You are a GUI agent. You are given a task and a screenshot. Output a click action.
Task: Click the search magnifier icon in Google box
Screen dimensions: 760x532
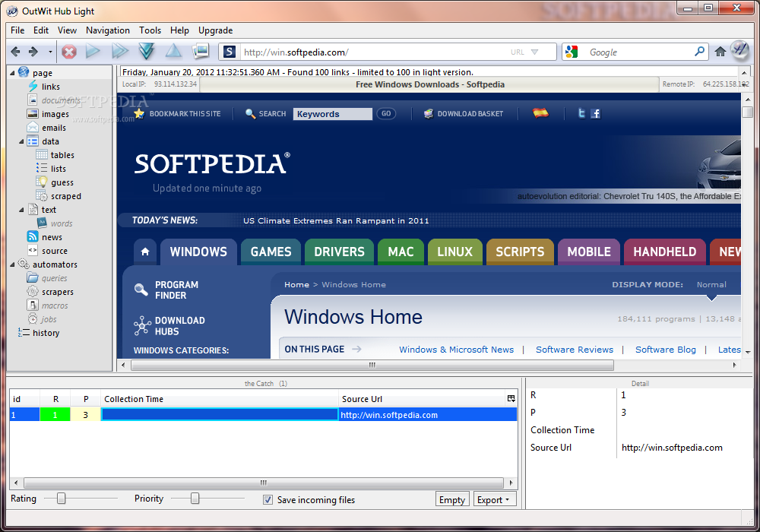699,52
